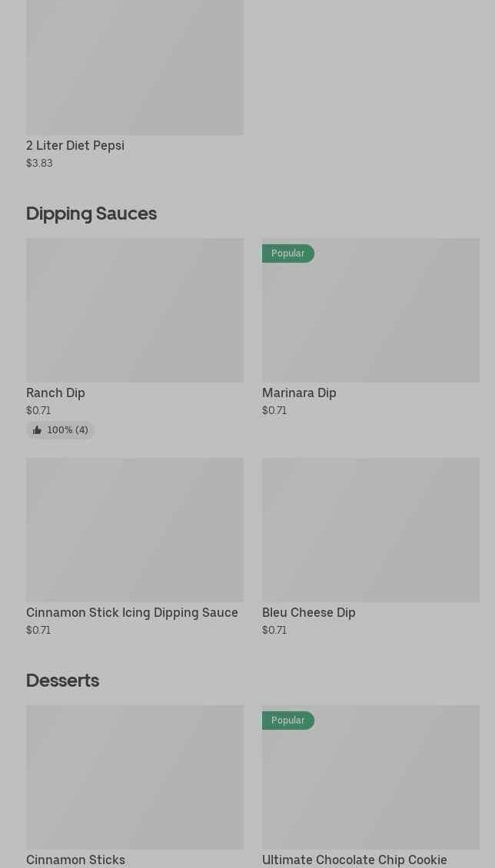Open the Bleu Cheese Dip item image
The width and height of the screenshot is (495, 868).
click(x=370, y=530)
